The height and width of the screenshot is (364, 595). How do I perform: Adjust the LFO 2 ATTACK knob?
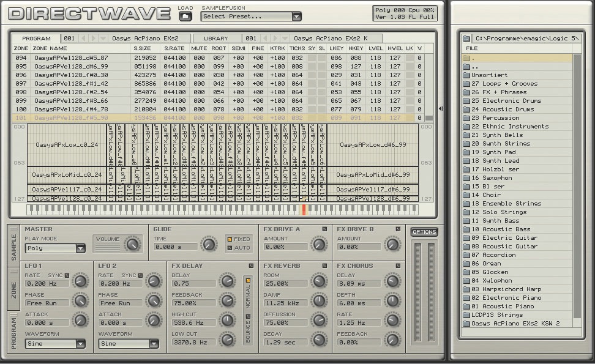tap(154, 321)
